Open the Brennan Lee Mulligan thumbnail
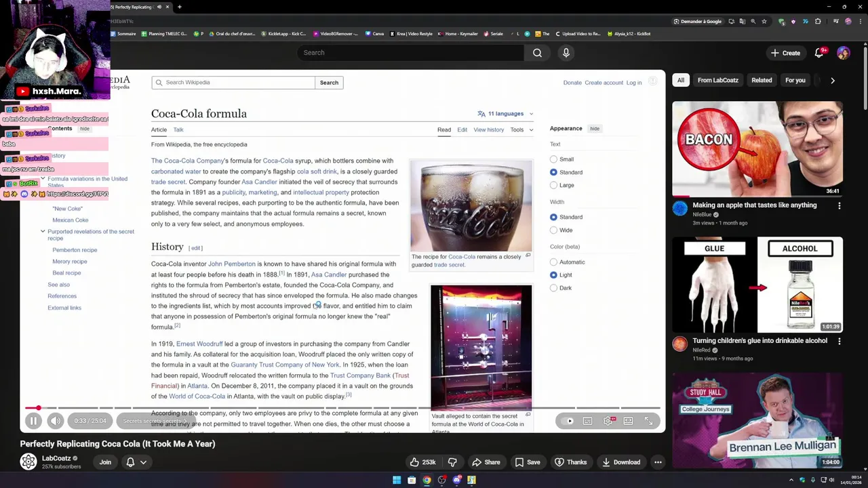Image resolution: width=868 pixels, height=488 pixels. (x=757, y=420)
